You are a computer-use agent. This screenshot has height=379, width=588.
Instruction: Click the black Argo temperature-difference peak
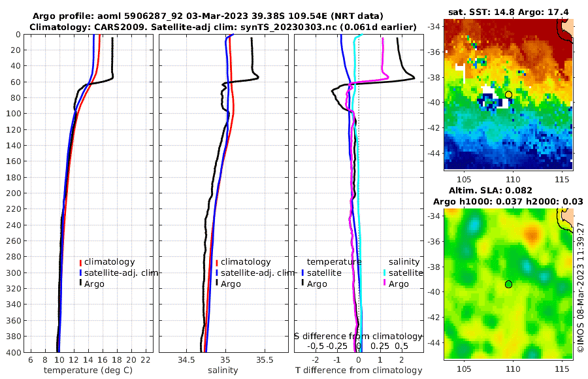pos(414,78)
